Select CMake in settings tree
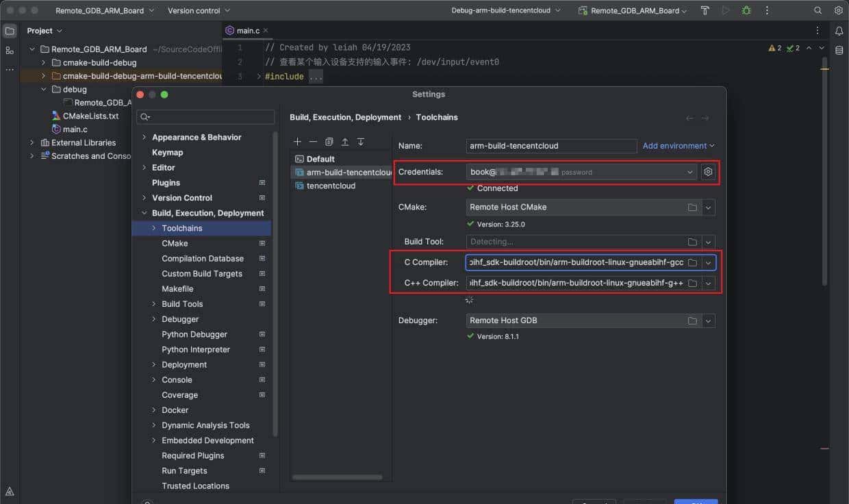Viewport: 849px width, 504px height. pos(175,243)
